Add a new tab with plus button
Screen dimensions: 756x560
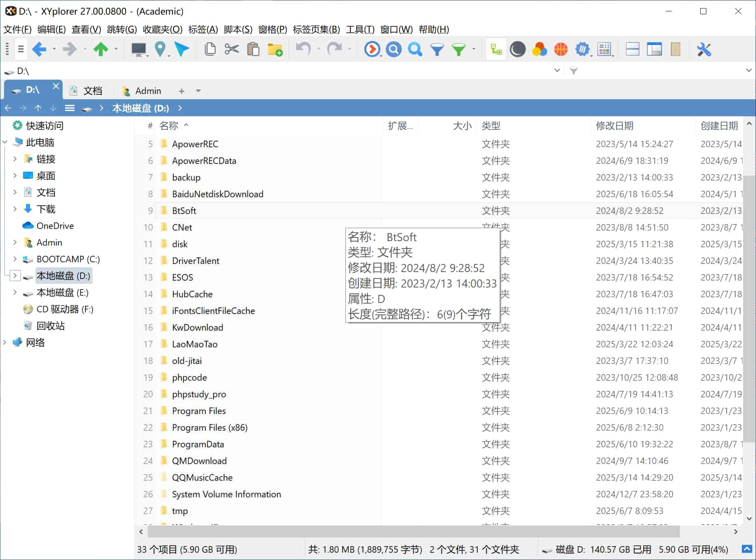coord(181,91)
